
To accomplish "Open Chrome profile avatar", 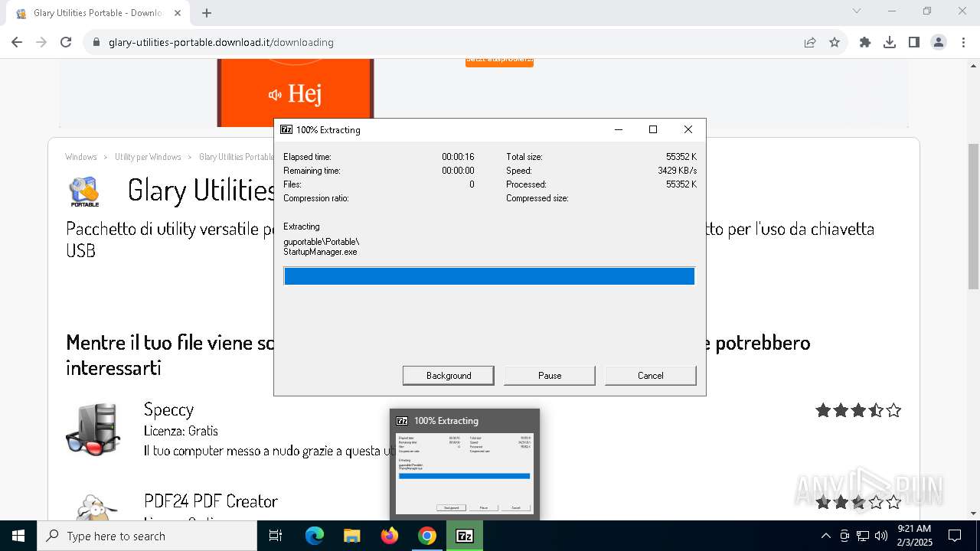I will pos(939,42).
